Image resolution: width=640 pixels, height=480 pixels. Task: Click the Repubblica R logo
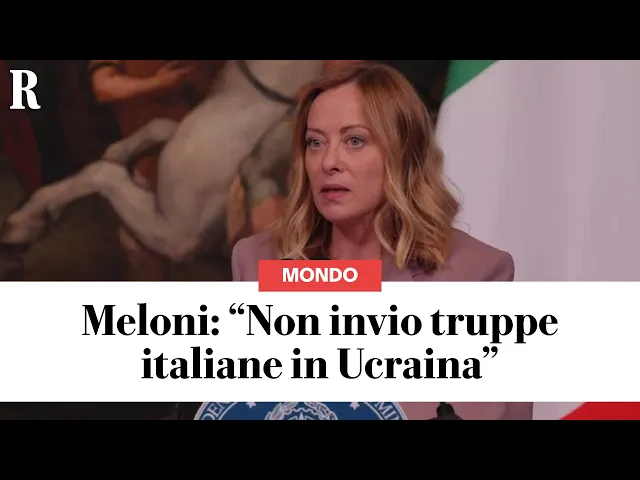coord(25,90)
